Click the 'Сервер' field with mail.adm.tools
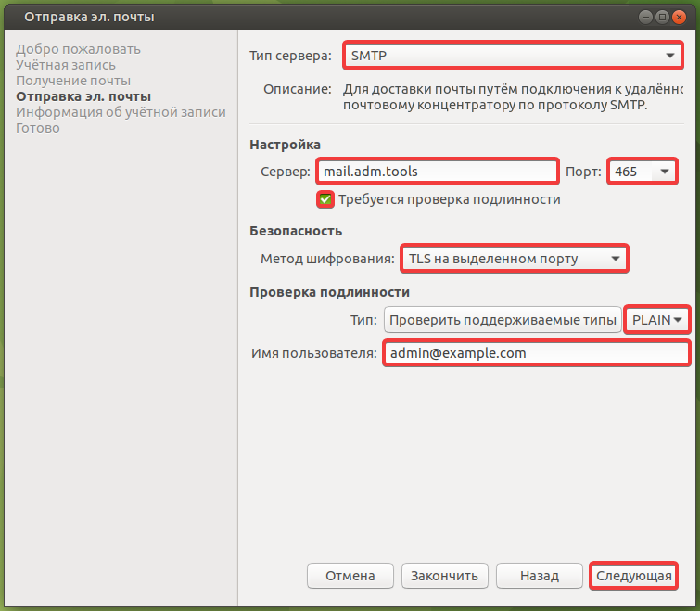Screen dimensions: 700x611 tap(436, 172)
